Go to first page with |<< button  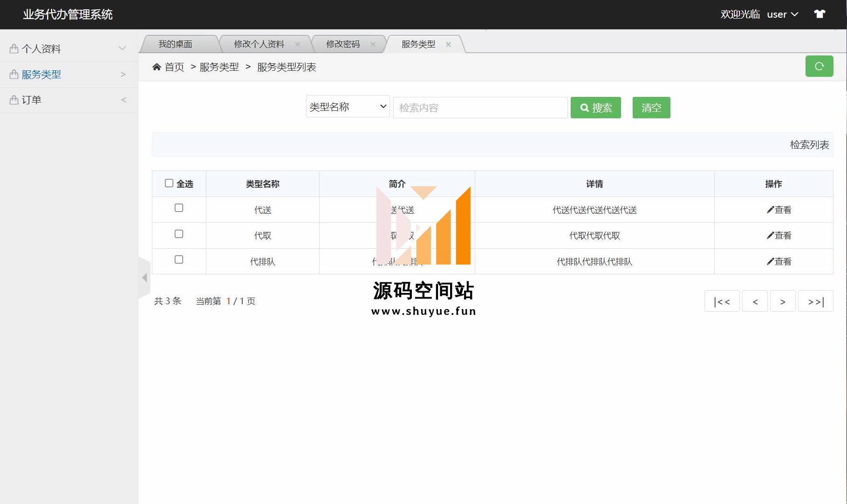click(722, 301)
